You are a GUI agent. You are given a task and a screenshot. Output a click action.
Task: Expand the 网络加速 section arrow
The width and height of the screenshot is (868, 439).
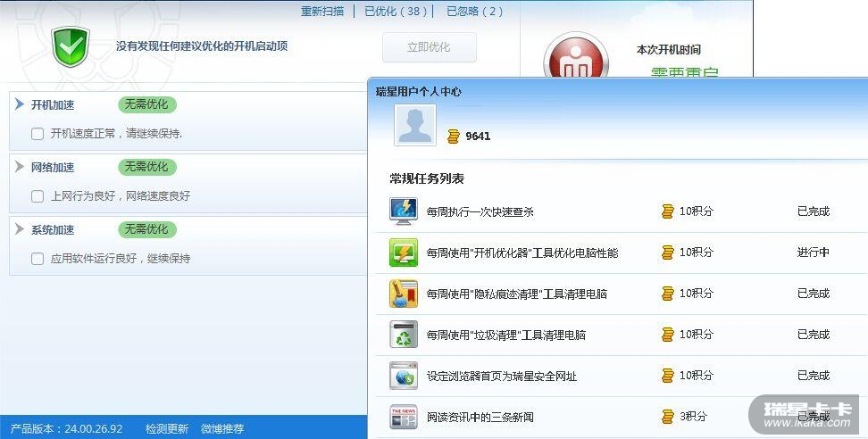click(x=20, y=167)
